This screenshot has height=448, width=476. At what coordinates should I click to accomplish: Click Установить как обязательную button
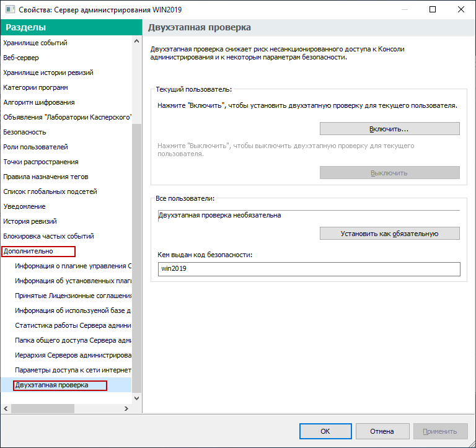coord(389,234)
